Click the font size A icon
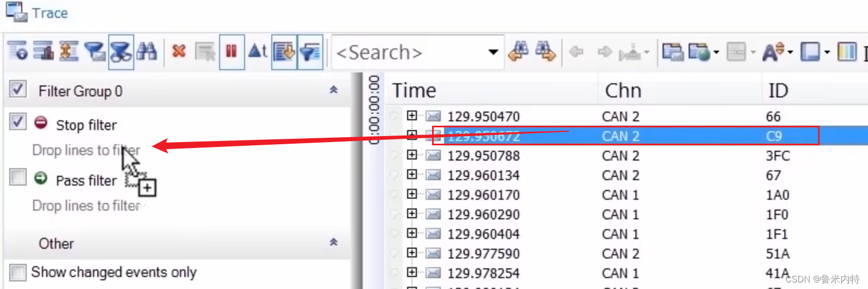The width and height of the screenshot is (868, 289). pyautogui.click(x=772, y=52)
